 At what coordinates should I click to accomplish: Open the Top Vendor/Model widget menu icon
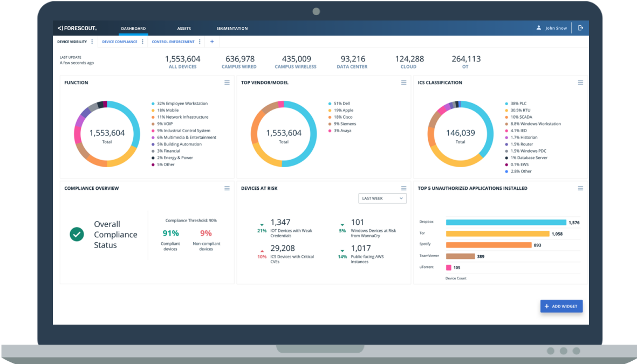[403, 83]
